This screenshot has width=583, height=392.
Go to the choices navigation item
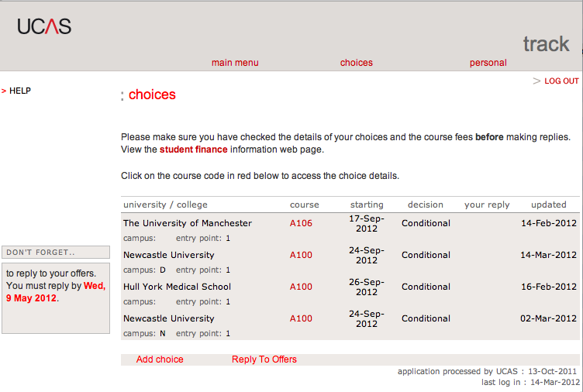click(356, 63)
